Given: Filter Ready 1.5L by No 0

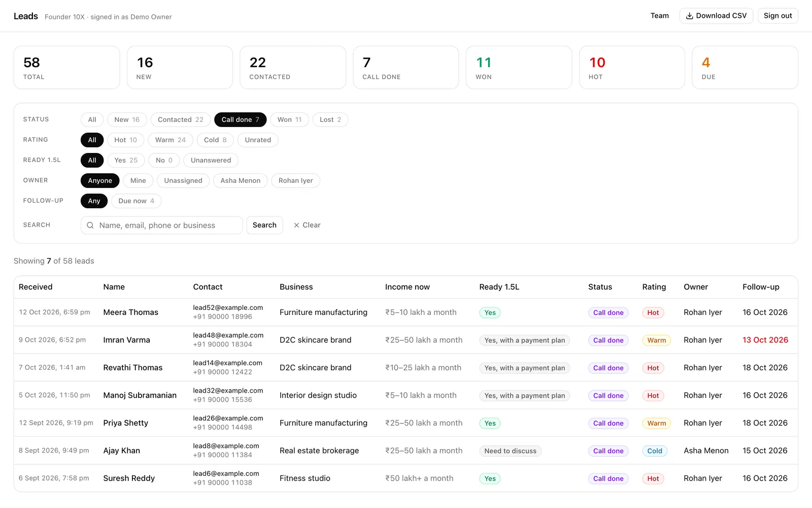Looking at the screenshot, I should (x=164, y=160).
